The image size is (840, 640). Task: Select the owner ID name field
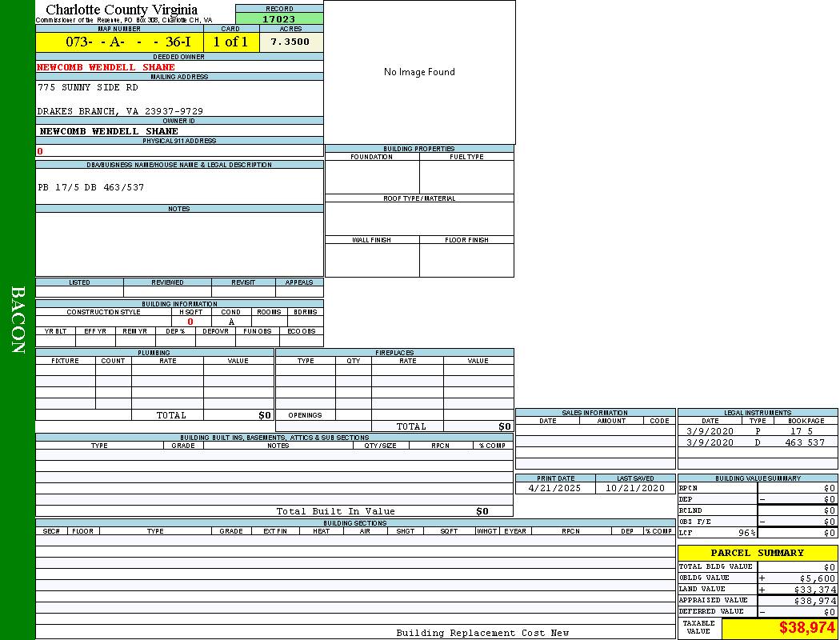point(109,131)
